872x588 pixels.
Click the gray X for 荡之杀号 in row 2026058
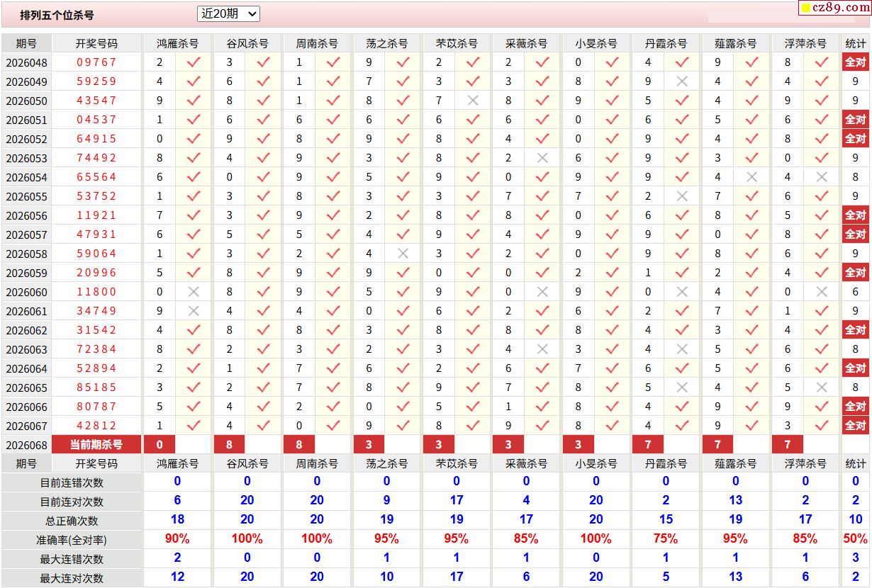coord(403,254)
